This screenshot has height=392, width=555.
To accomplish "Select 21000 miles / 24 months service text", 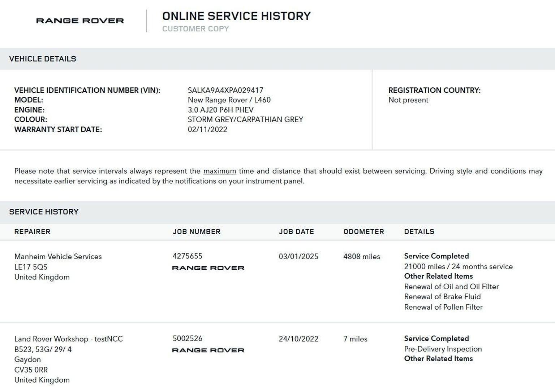I will tap(458, 267).
